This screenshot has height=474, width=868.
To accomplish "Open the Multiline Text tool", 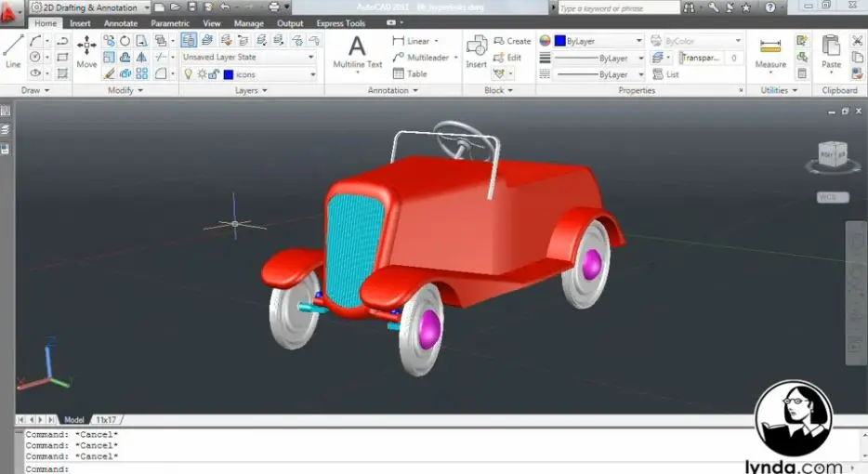I will click(x=358, y=51).
